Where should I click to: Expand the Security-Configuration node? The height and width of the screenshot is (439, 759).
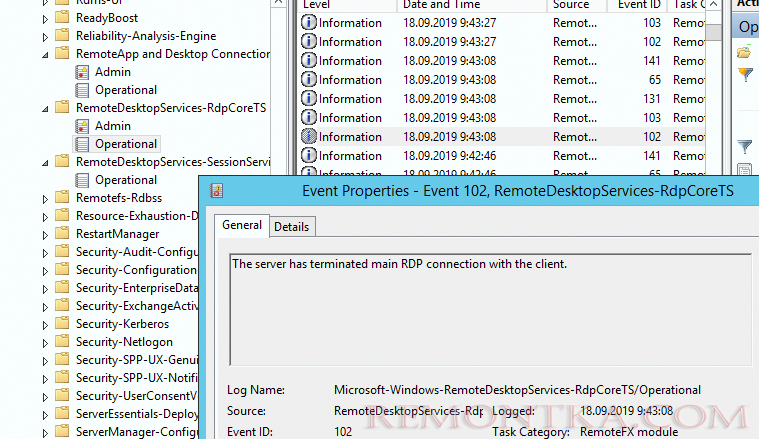[46, 271]
